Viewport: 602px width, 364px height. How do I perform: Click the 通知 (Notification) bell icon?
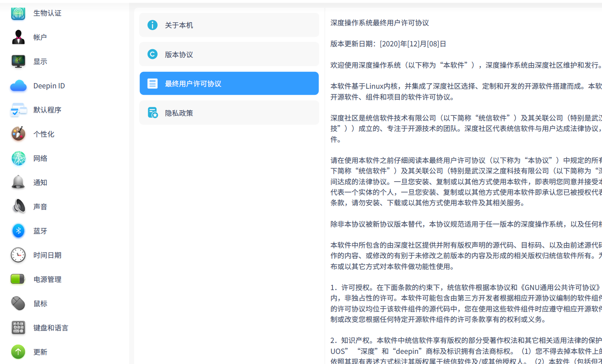[x=18, y=182]
